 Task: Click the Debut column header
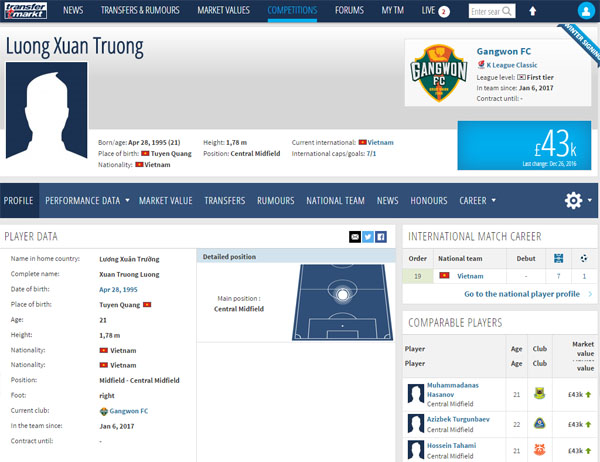[x=526, y=258]
